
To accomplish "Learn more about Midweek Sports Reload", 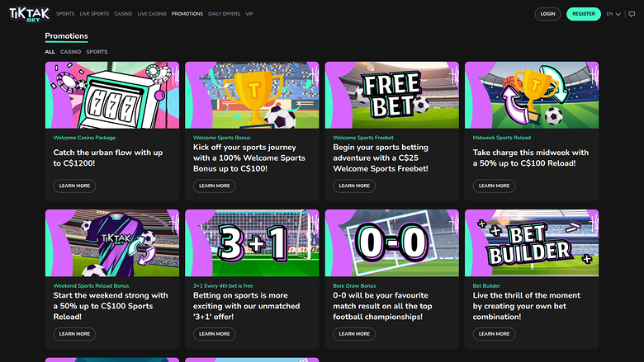I will click(494, 186).
